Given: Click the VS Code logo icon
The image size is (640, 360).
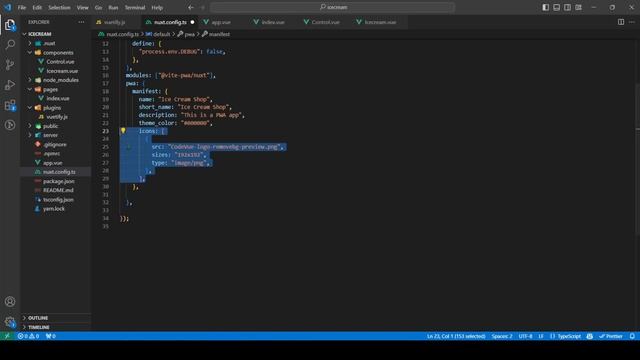Looking at the screenshot, I should tap(7, 7).
